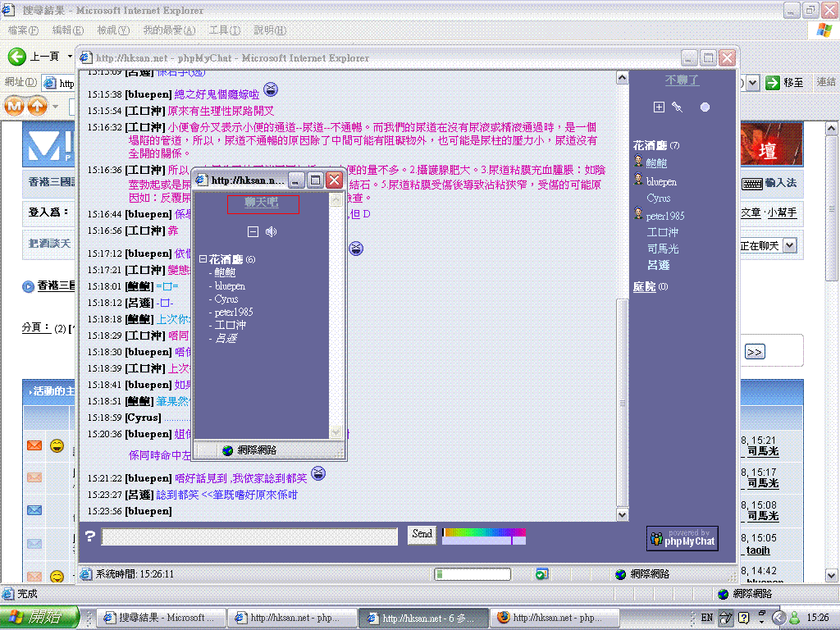This screenshot has height=630, width=840.
Task: Click the IME pen icon in system tray
Action: point(725,618)
